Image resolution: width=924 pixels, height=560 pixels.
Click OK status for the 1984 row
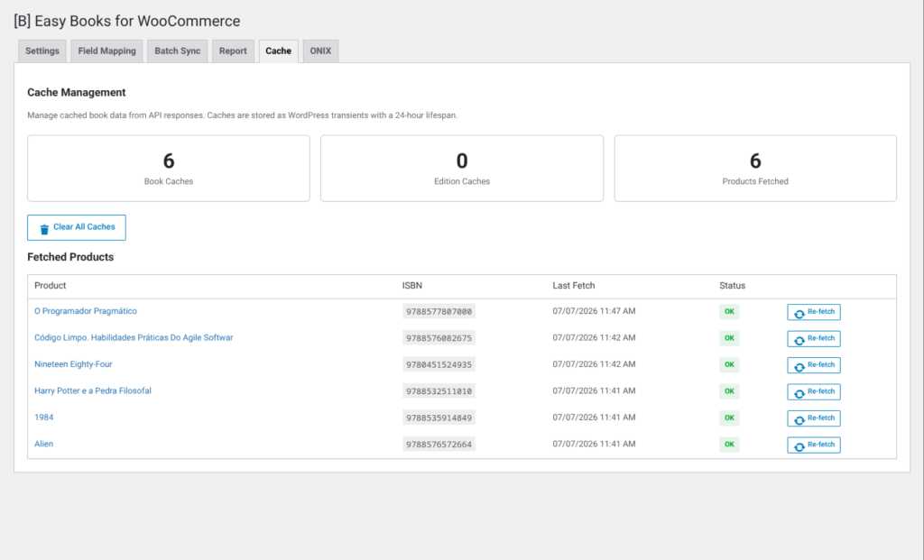[729, 418]
